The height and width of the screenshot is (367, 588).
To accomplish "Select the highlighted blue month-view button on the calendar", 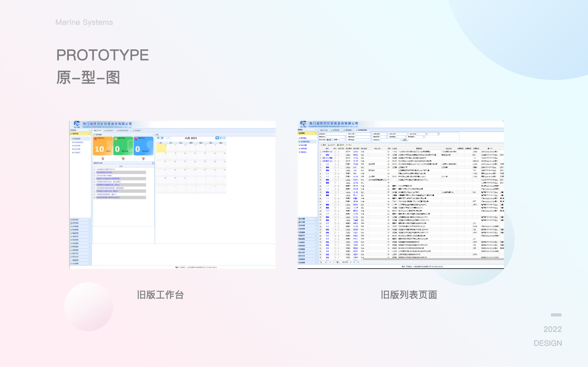I will 217,138.
